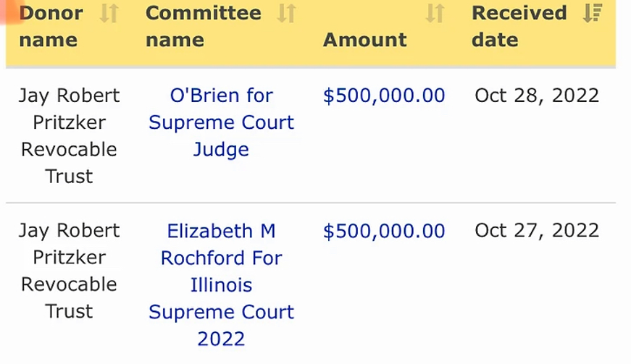Select the Donor name column header

point(51,26)
